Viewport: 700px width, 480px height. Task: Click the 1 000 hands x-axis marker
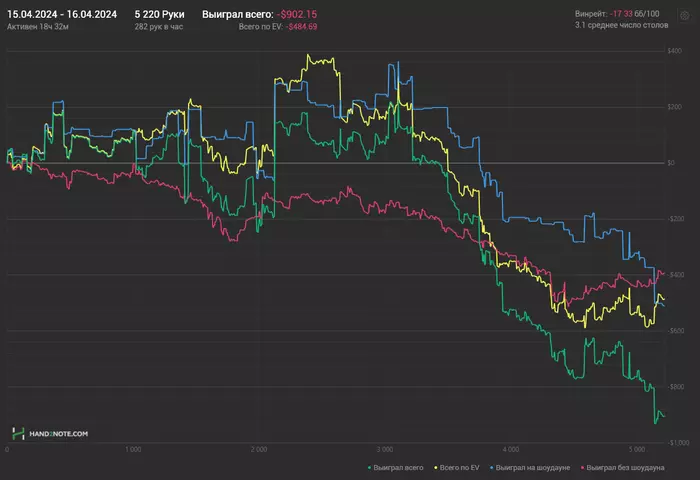point(133,450)
